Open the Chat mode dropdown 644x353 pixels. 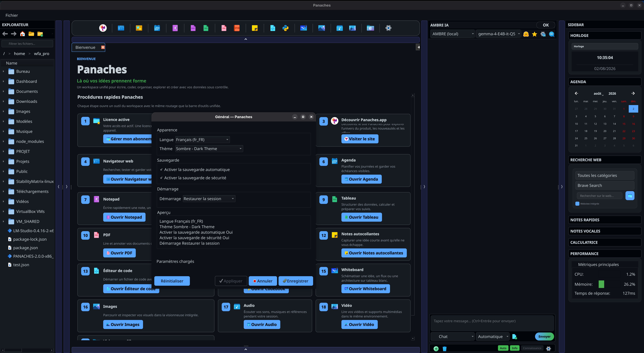(453, 336)
